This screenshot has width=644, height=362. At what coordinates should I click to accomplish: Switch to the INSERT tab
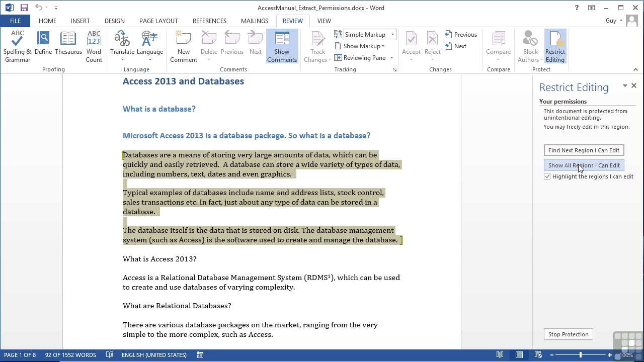pyautogui.click(x=80, y=21)
